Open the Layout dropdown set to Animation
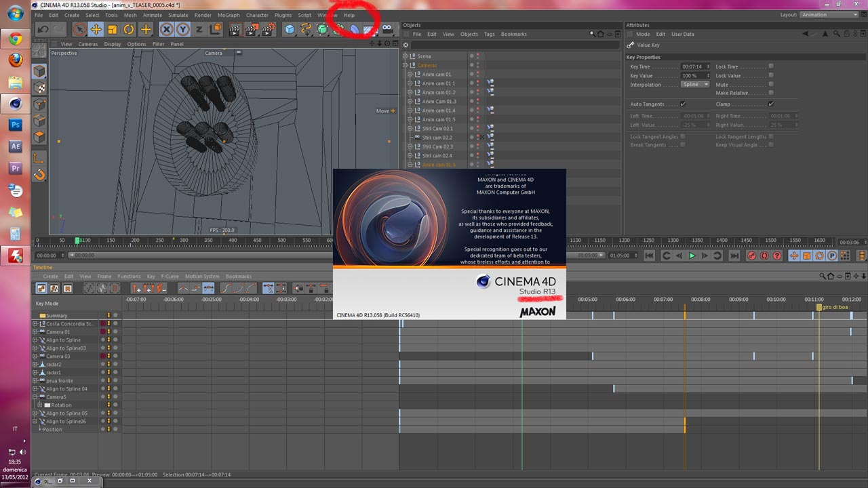The height and width of the screenshot is (488, 868). point(829,15)
